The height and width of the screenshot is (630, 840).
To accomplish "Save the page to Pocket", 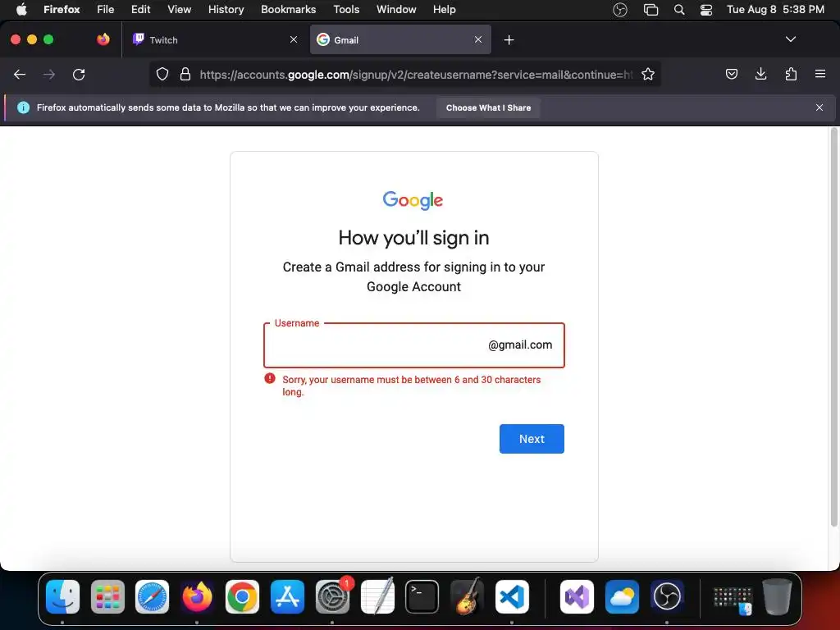I will pyautogui.click(x=731, y=74).
